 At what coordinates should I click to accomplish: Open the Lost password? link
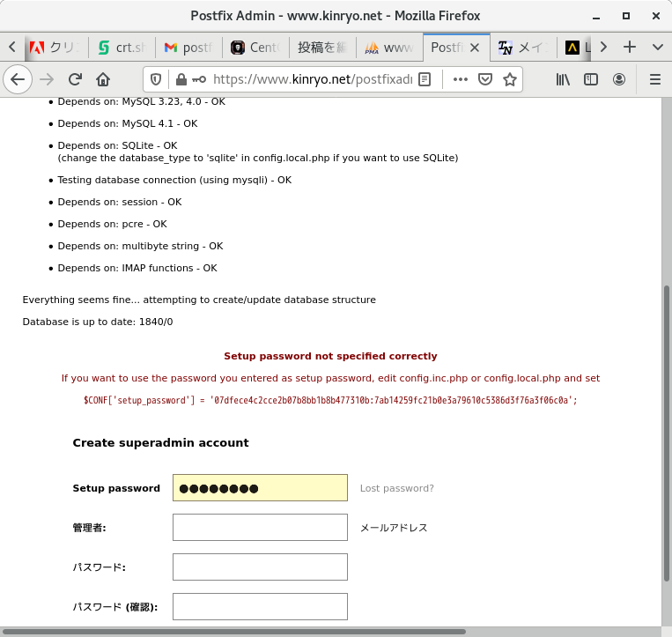pyautogui.click(x=397, y=488)
